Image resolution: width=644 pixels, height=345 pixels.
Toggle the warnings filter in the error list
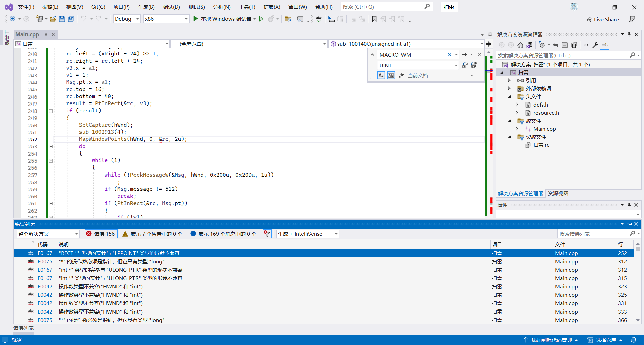[153, 234]
